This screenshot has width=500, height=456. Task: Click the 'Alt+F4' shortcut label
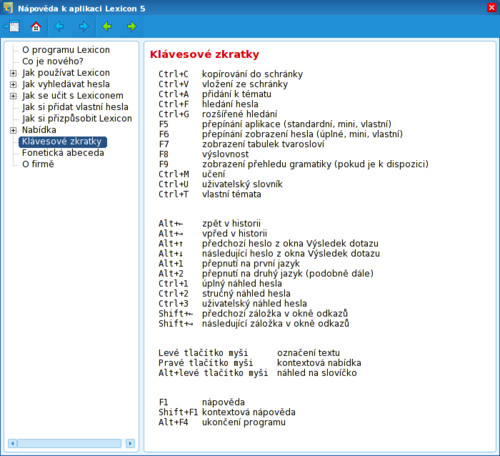click(173, 422)
